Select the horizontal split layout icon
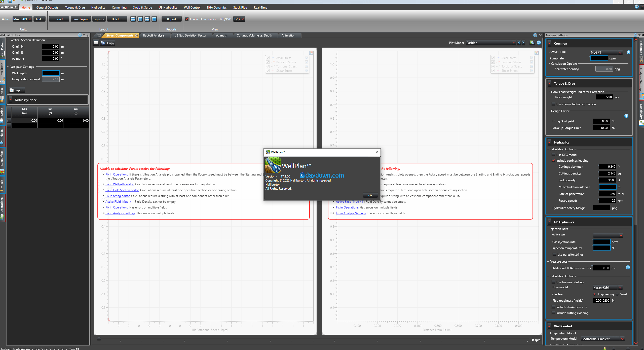Image resolution: width=644 pixels, height=350 pixels. (133, 19)
